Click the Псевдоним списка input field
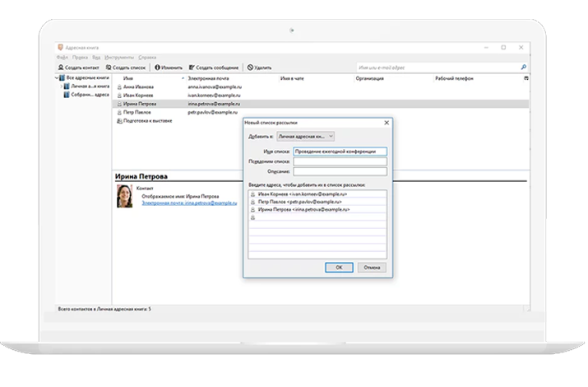The image size is (588, 387). [340, 161]
